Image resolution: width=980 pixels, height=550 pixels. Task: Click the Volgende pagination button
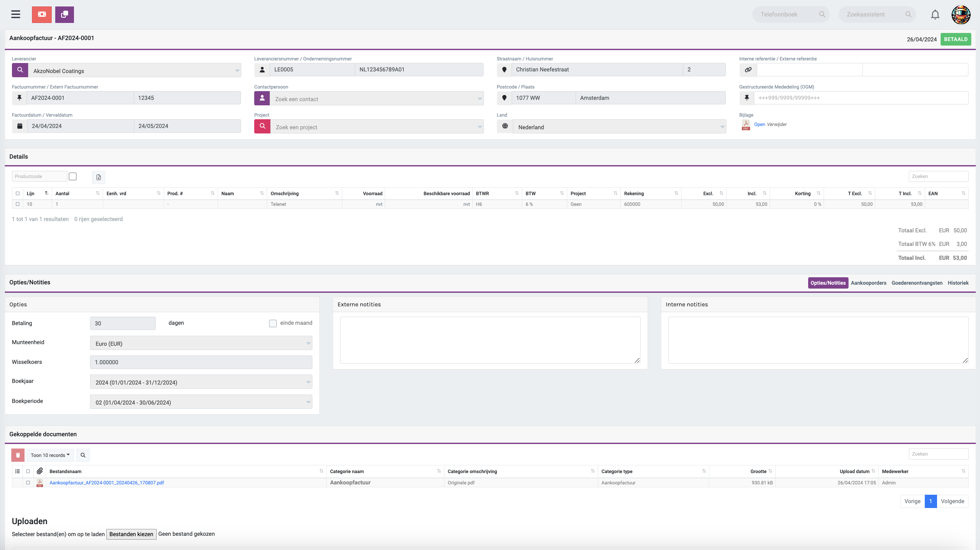point(952,501)
